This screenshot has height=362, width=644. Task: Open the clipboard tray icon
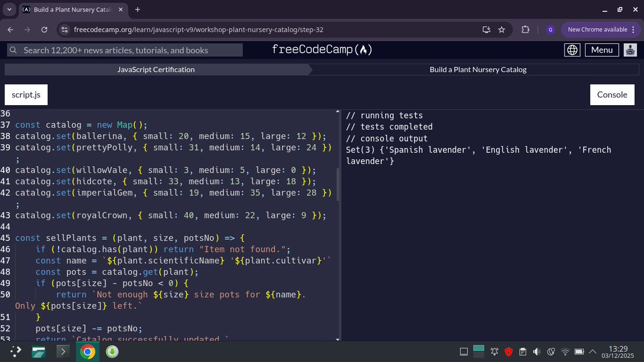[x=522, y=352]
